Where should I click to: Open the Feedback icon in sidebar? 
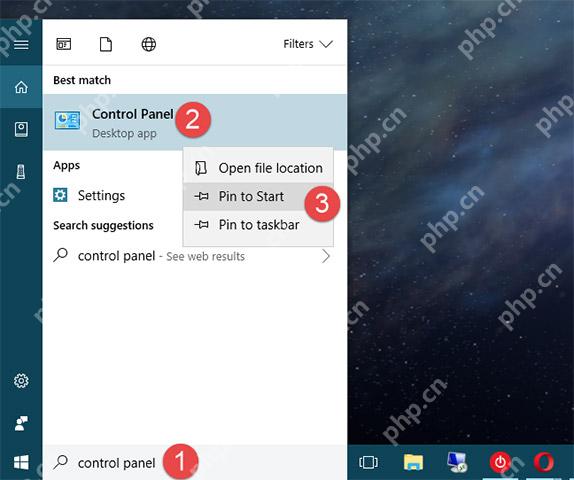(21, 423)
